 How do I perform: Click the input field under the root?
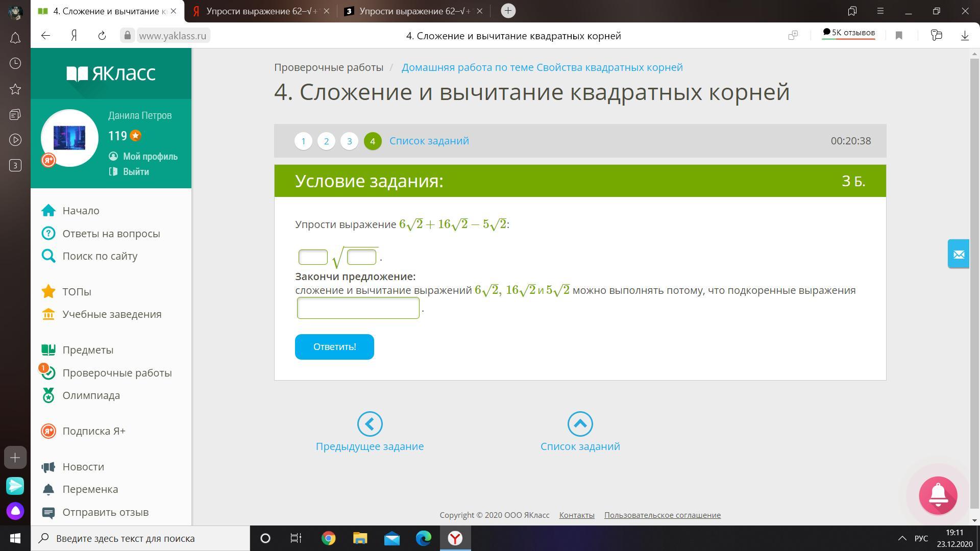click(x=361, y=257)
